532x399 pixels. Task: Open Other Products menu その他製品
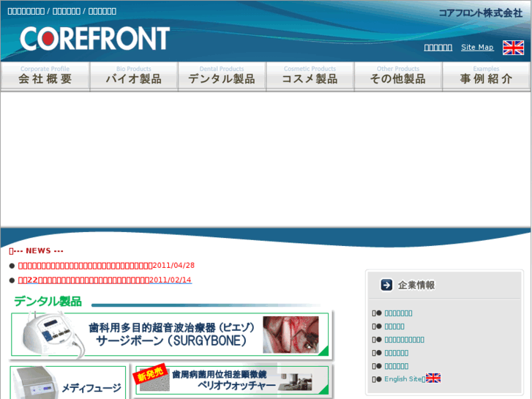pyautogui.click(x=398, y=76)
